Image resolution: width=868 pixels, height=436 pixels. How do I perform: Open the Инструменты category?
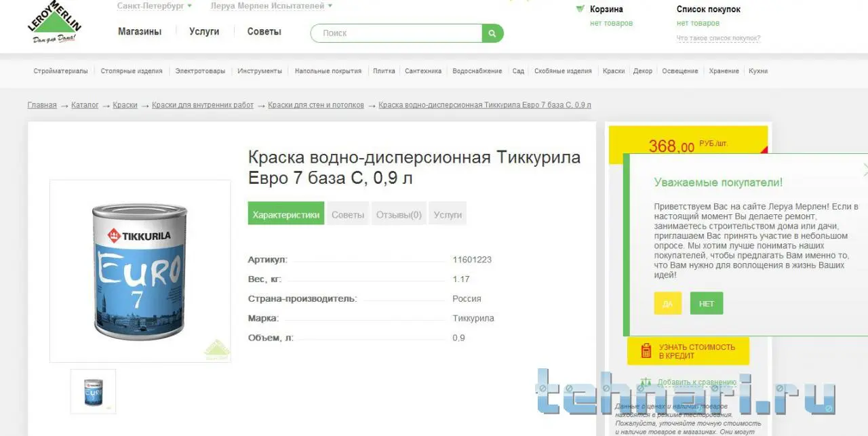[x=260, y=71]
